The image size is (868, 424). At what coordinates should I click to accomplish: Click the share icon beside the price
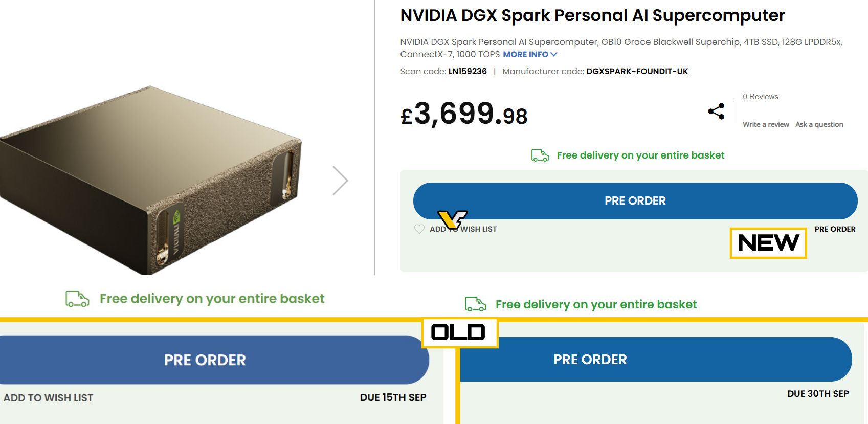coord(716,111)
